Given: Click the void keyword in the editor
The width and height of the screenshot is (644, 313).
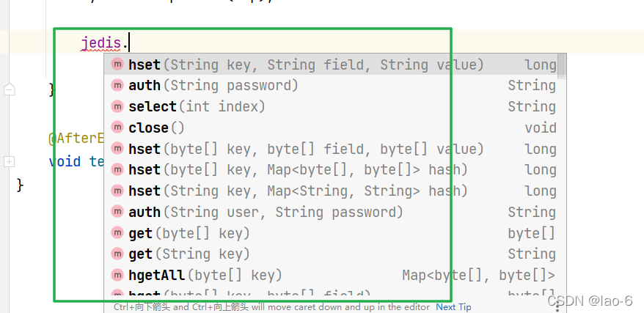Looking at the screenshot, I should click(65, 161).
